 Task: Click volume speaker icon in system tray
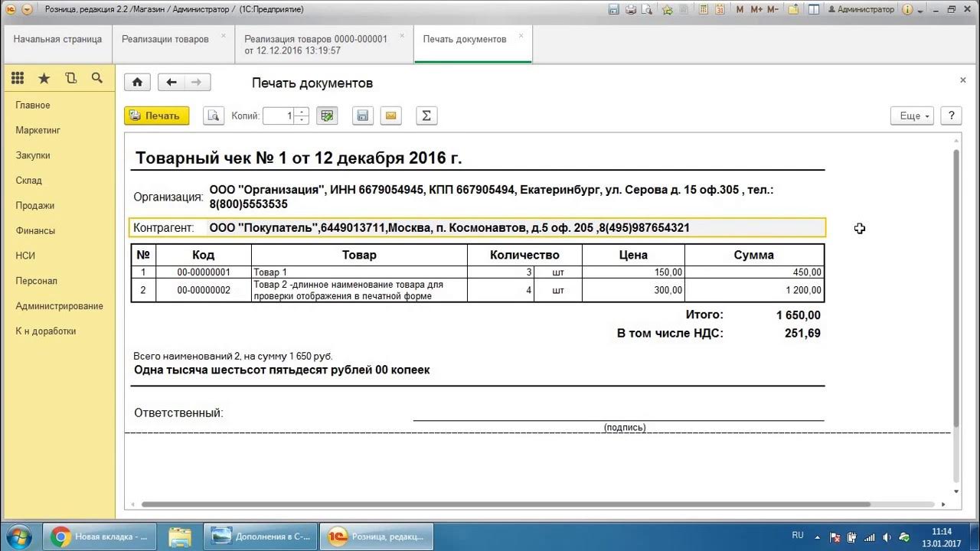[x=887, y=536]
